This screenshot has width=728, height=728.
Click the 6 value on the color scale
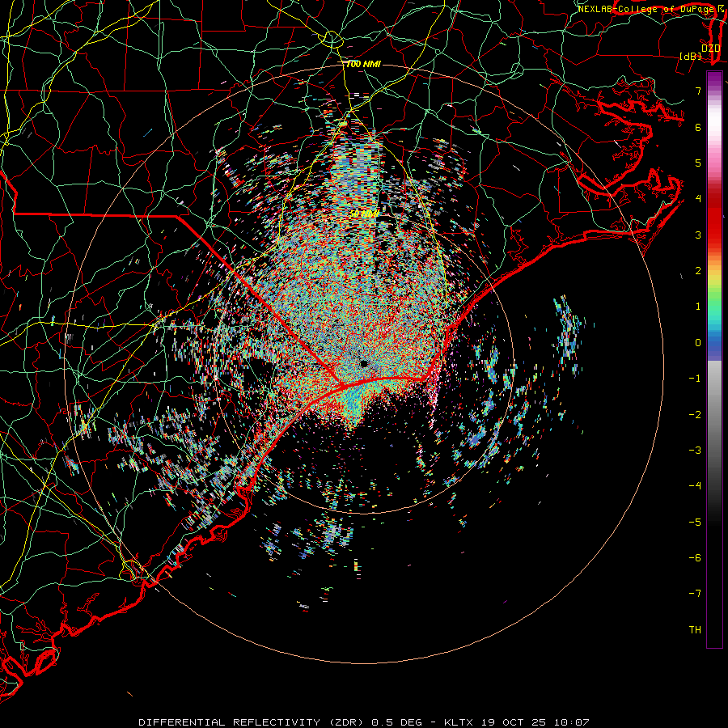(698, 127)
